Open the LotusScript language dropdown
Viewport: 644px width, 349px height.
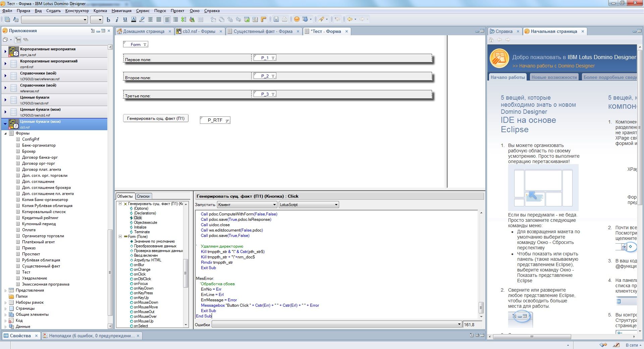pyautogui.click(x=309, y=205)
